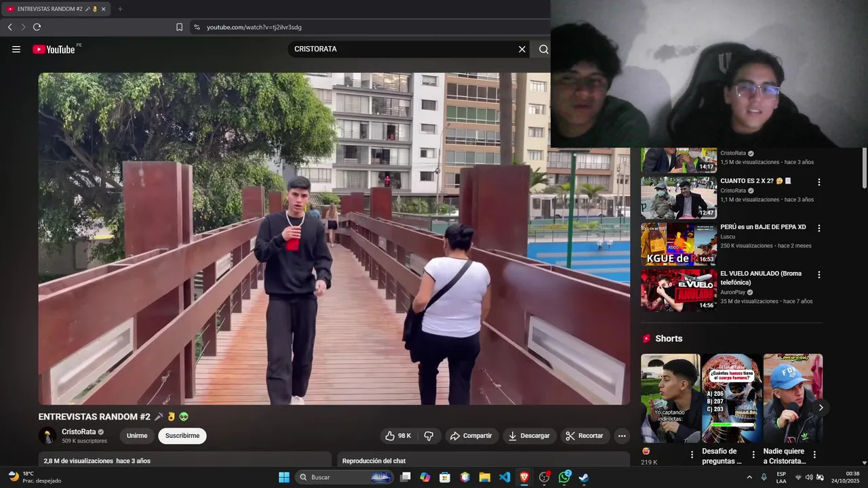Click the 2,8 M de visualizaciones description box
This screenshot has height=488, width=868.
pyautogui.click(x=185, y=461)
